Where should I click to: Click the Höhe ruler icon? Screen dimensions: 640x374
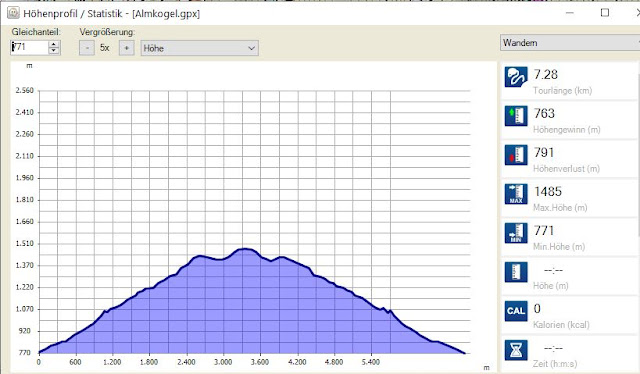click(x=516, y=272)
